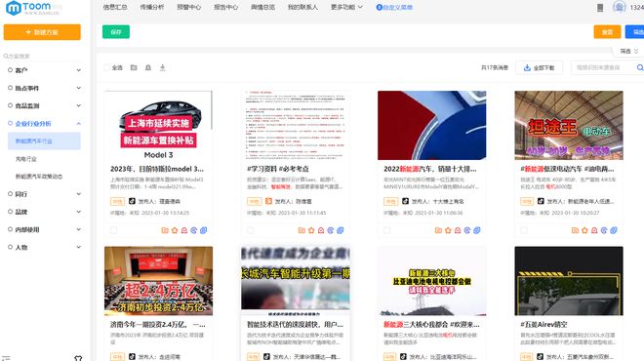Click the download arrow icon beside the bell

coord(162,67)
